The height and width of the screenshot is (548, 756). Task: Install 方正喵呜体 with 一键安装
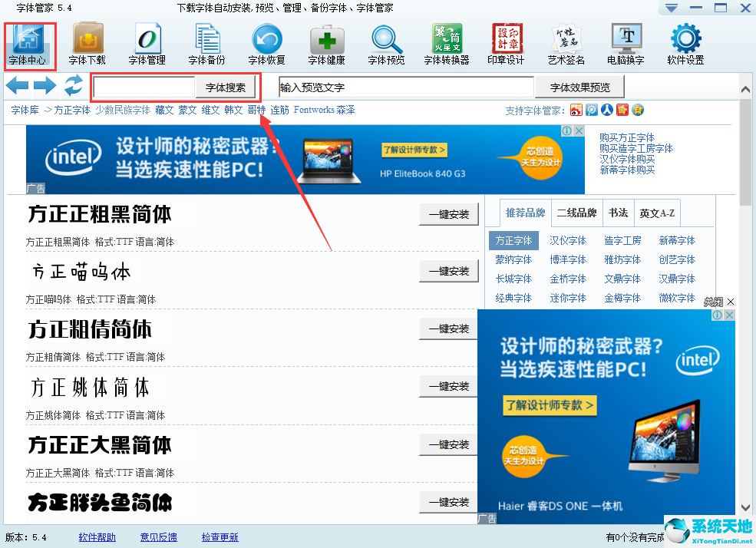pyautogui.click(x=449, y=272)
